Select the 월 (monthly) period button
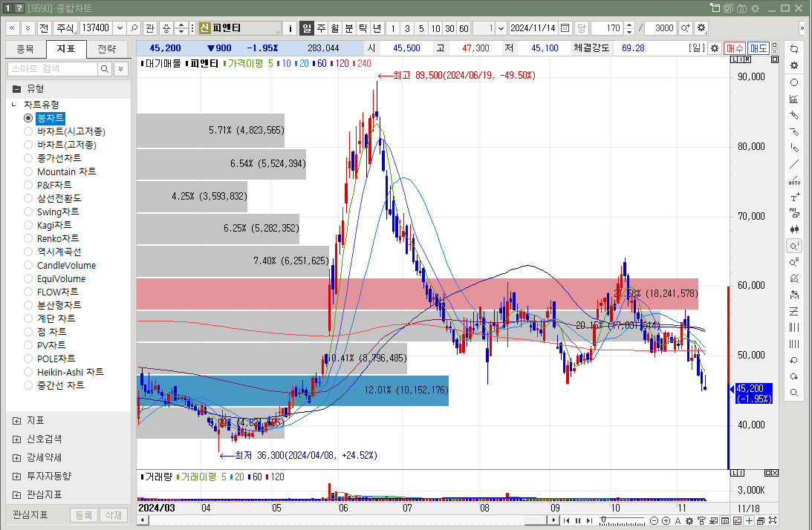The width and height of the screenshot is (812, 530). 335,28
